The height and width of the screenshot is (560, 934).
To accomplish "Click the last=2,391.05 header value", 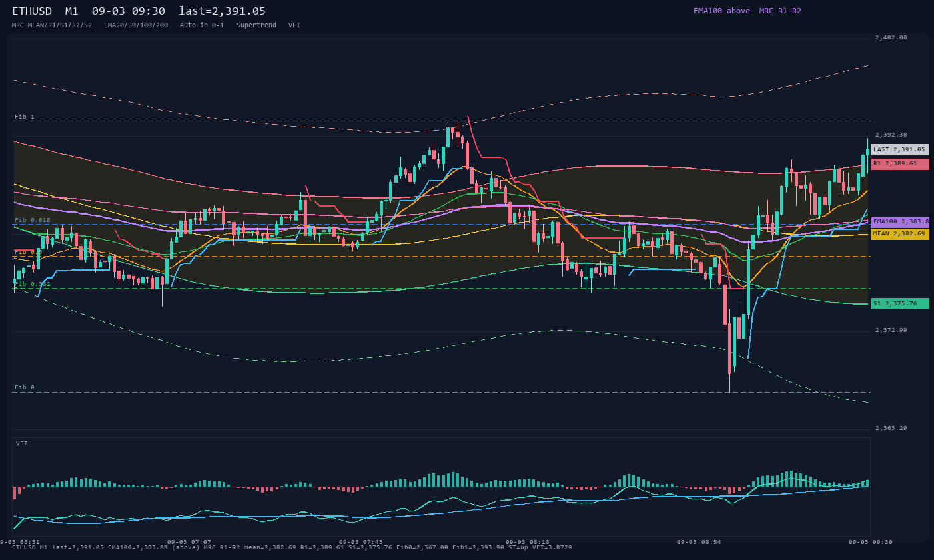I will point(222,11).
